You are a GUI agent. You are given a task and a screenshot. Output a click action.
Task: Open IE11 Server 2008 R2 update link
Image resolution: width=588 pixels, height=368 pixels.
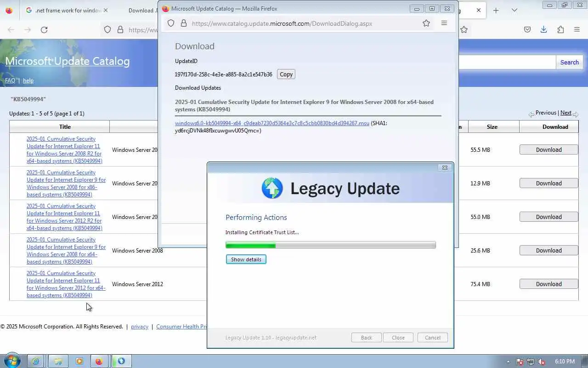click(64, 150)
